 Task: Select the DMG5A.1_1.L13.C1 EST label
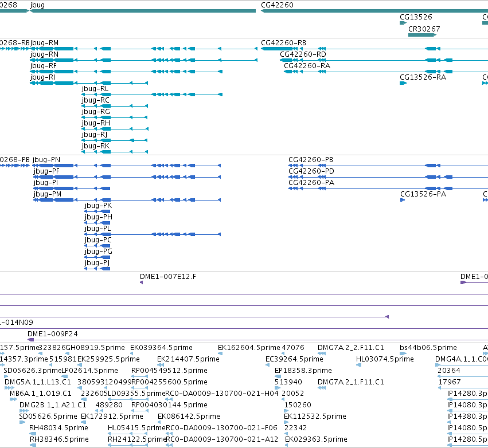pyautogui.click(x=38, y=382)
